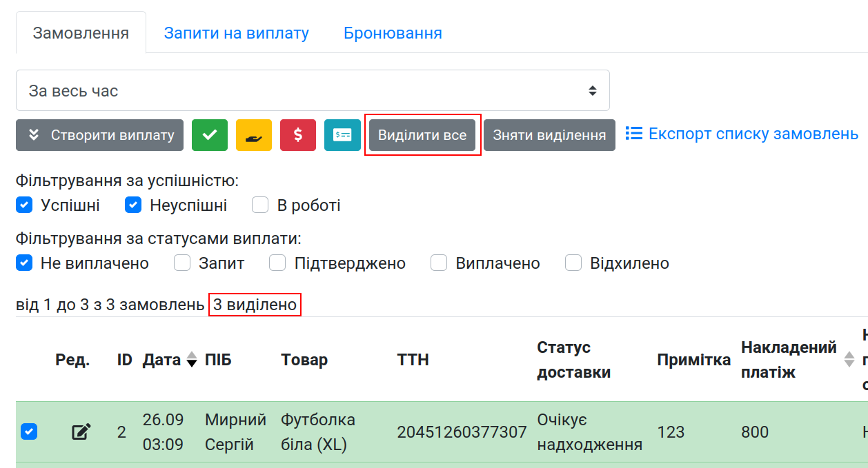Switch to Запити на виплату tab
This screenshot has height=468, width=868.
236,33
